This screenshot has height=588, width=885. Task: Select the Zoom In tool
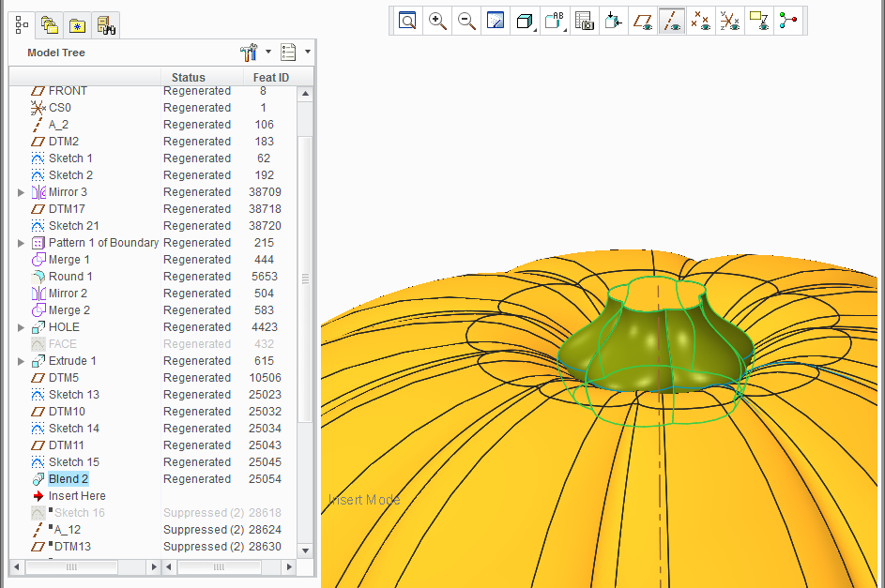coord(437,21)
